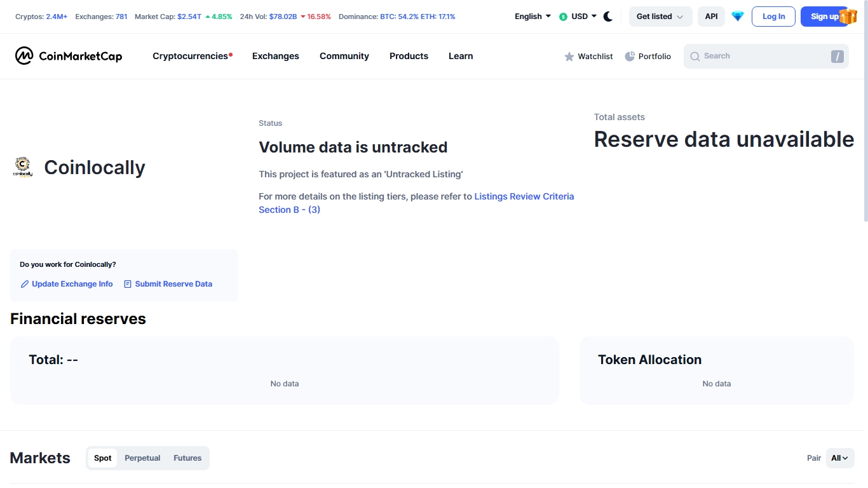868x488 pixels.
Task: Click the Portfolio link text
Action: click(x=654, y=57)
